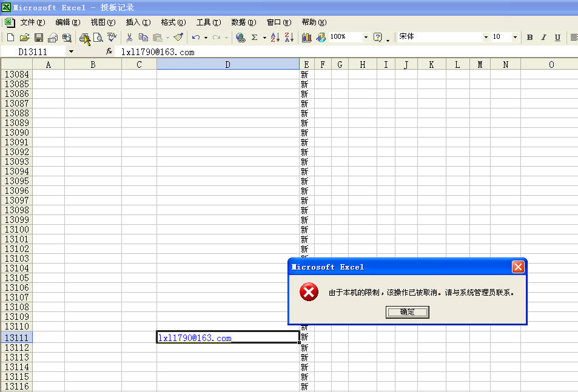Sort ascending A to Z
The width and height of the screenshot is (578, 392).
(x=275, y=37)
